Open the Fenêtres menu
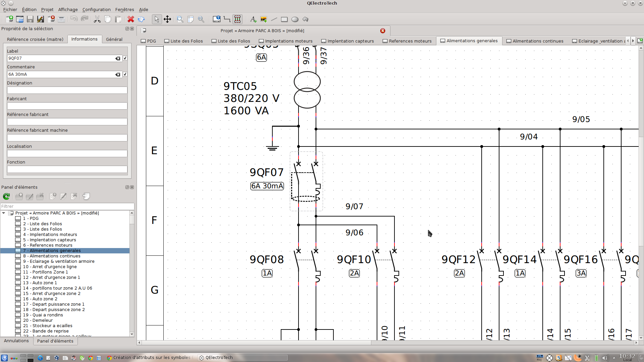The image size is (644, 362). tap(124, 9)
